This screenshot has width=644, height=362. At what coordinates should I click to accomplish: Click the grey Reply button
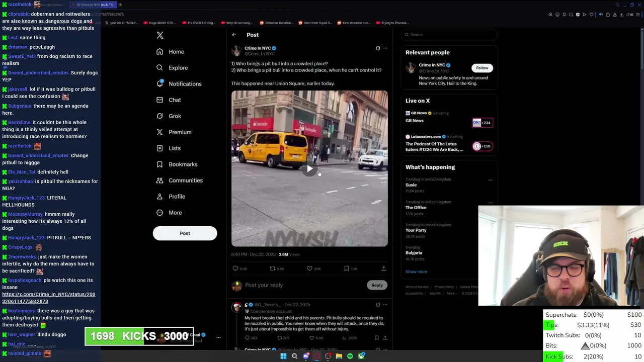tap(377, 285)
